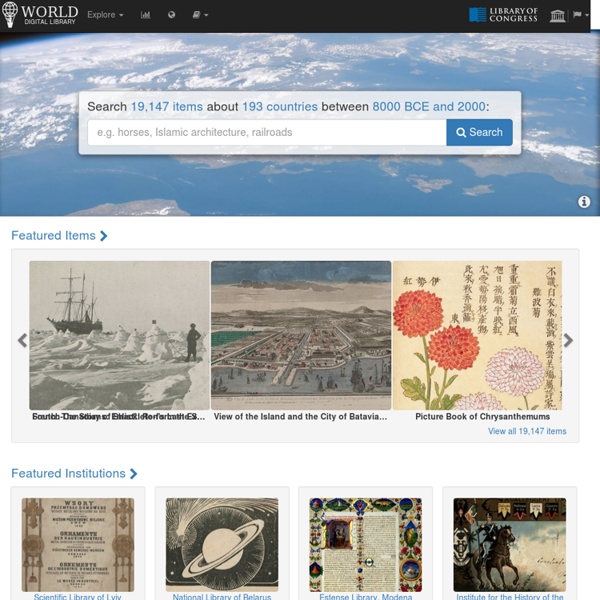Screen dimensions: 600x600
Task: Open Picture Book of Chrysanthemums thumbnail
Action: (x=477, y=335)
